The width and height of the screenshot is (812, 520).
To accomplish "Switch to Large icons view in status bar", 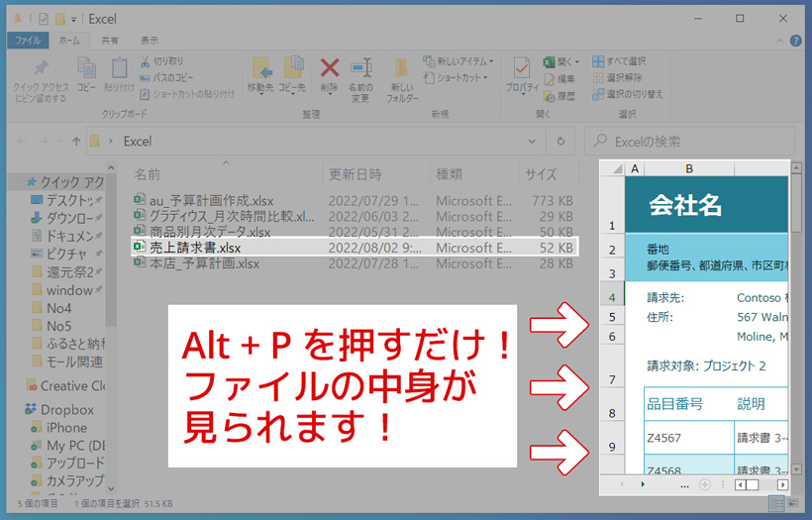I will (x=793, y=503).
